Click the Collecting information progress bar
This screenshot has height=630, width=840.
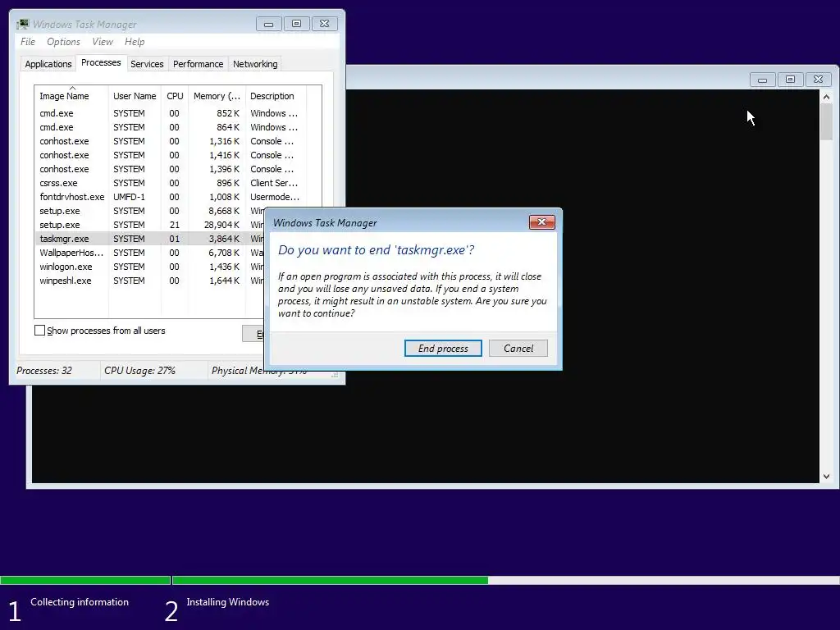pos(85,580)
